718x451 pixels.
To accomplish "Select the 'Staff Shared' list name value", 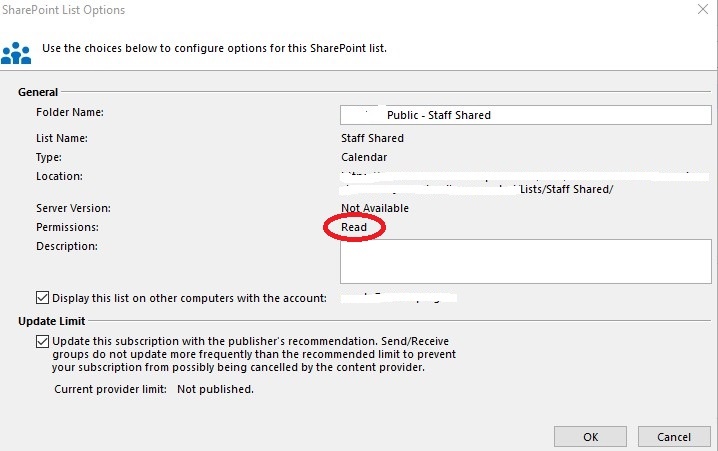I will [372, 138].
